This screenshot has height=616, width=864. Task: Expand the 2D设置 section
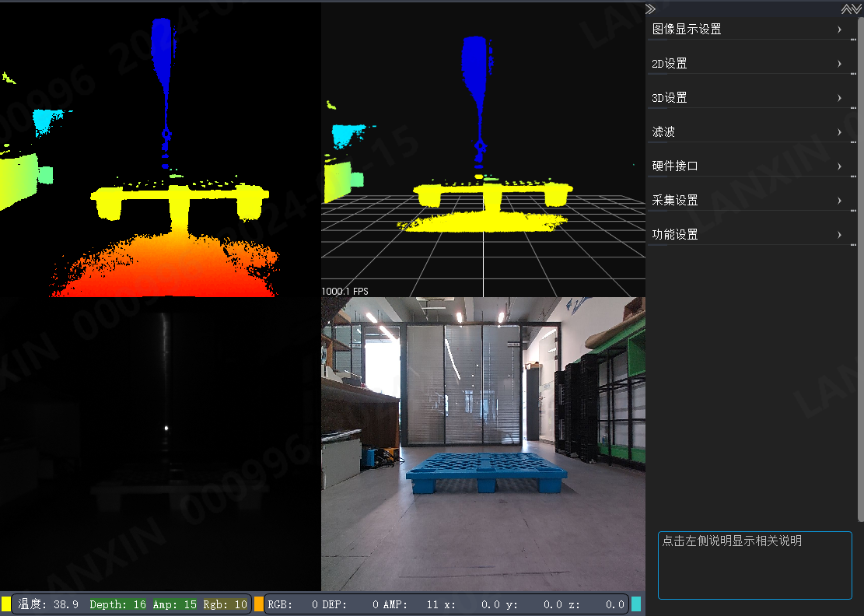751,63
